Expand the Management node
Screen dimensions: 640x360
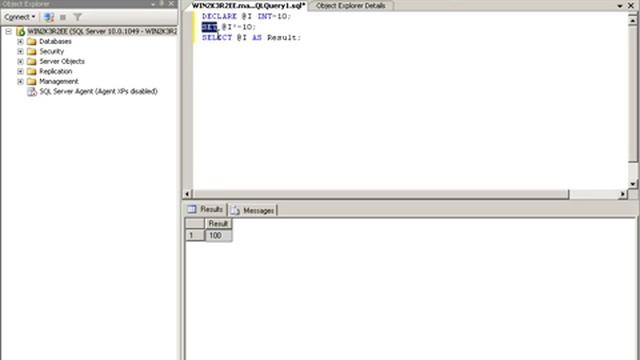click(20, 81)
